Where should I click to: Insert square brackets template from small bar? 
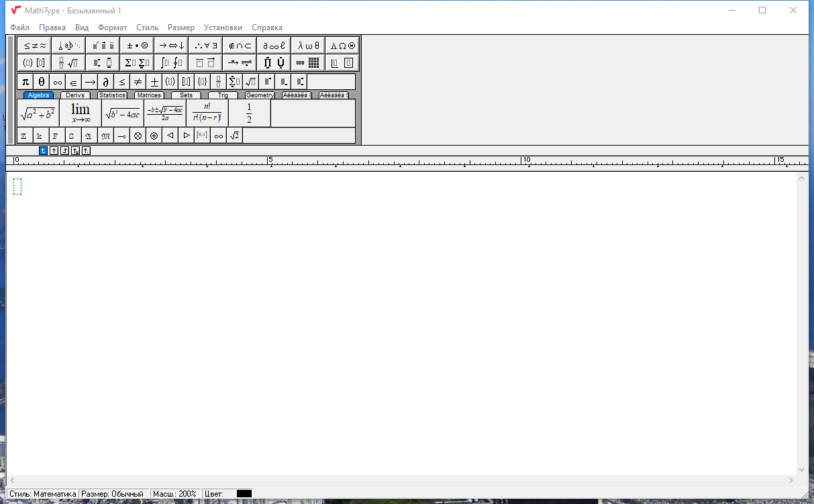187,82
